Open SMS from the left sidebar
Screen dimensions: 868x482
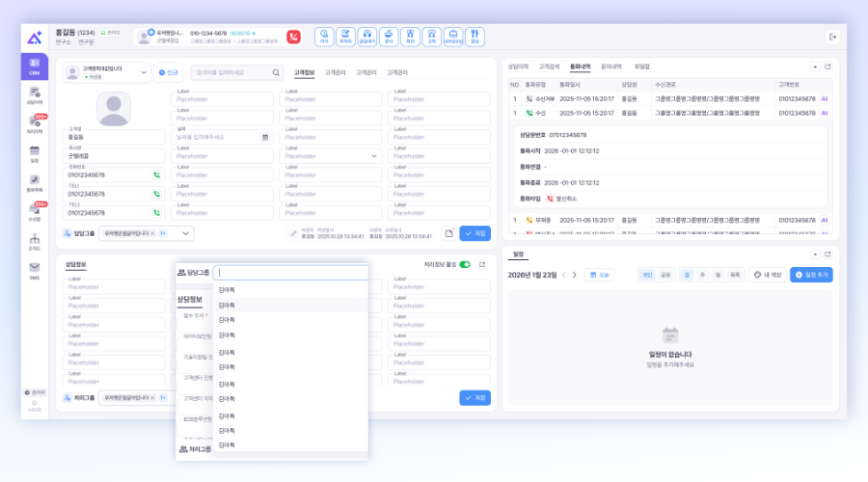click(34, 270)
